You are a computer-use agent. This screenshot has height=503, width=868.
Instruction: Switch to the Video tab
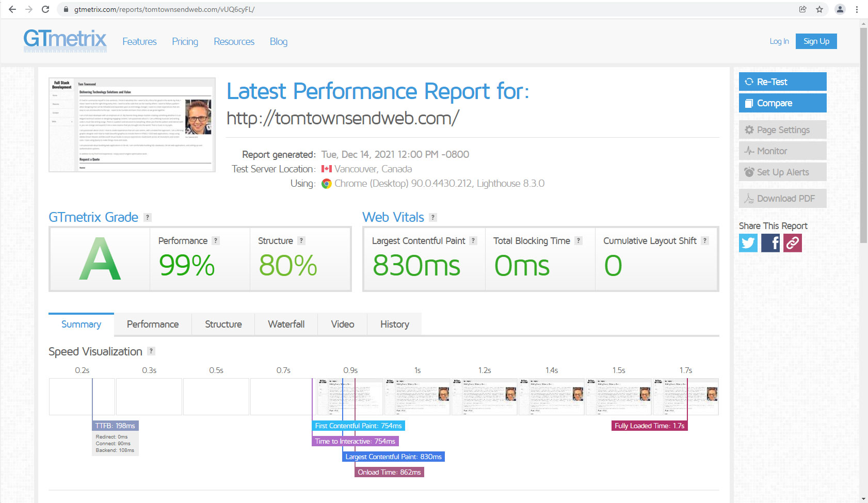[x=343, y=324]
